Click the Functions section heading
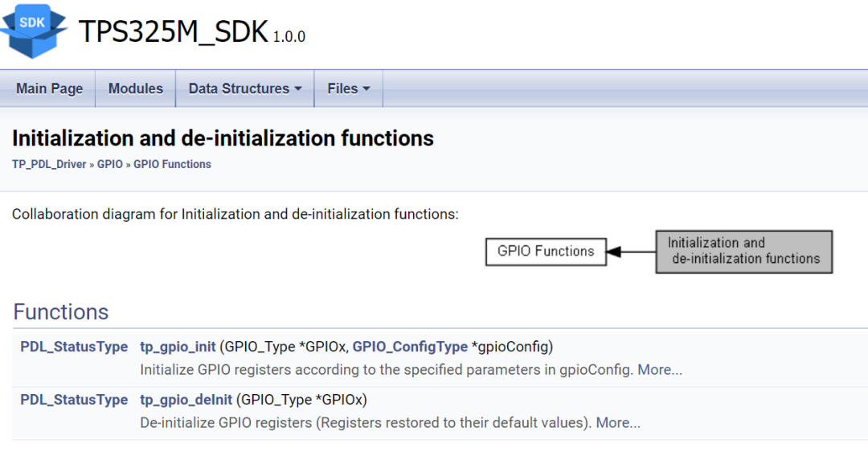Viewport: 868px width, 452px height. point(61,312)
